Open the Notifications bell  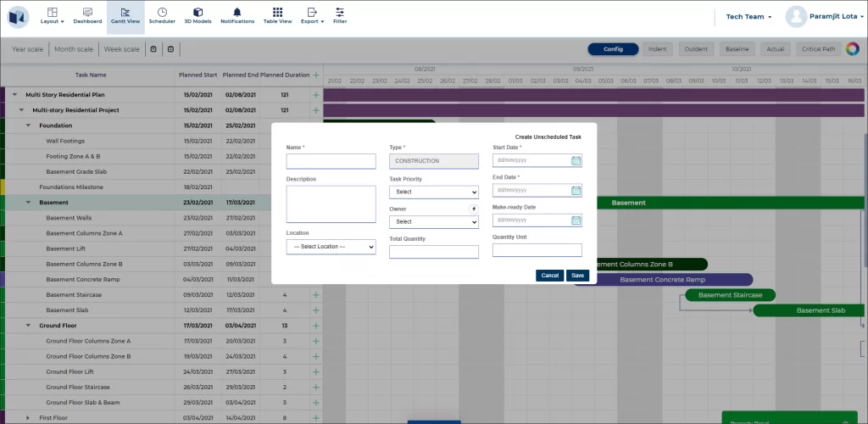pos(237,15)
